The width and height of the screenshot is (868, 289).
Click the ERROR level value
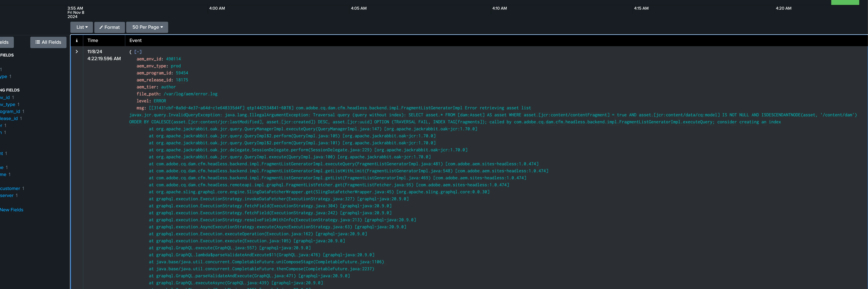pyautogui.click(x=160, y=101)
